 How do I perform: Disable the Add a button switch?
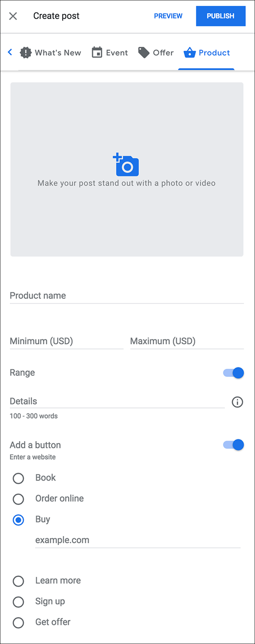pyautogui.click(x=234, y=445)
